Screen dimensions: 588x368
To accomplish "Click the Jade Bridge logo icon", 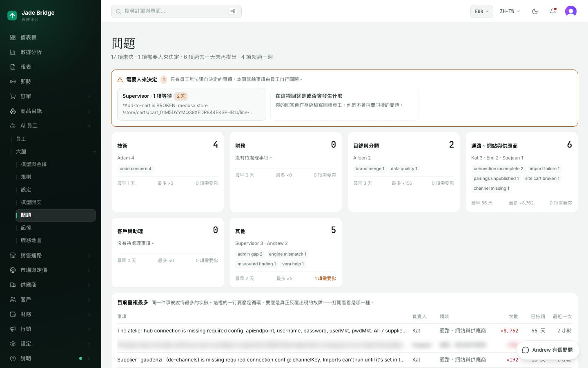I will [12, 16].
